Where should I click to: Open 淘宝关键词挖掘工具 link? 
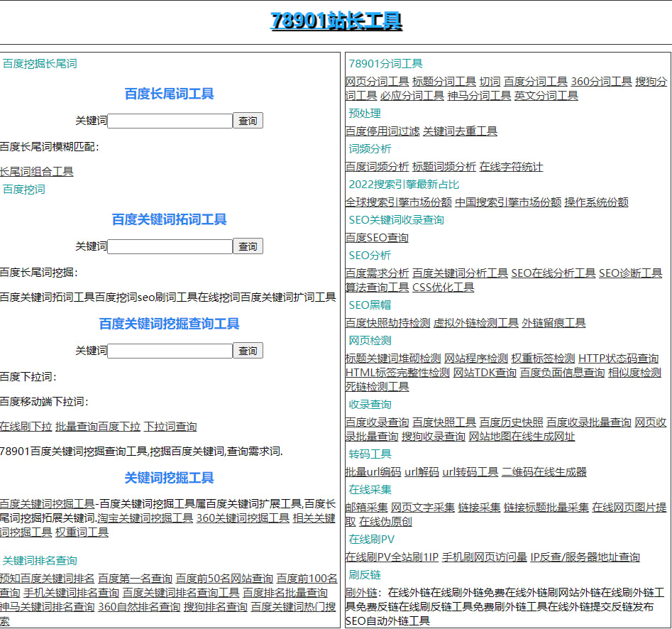(x=145, y=518)
